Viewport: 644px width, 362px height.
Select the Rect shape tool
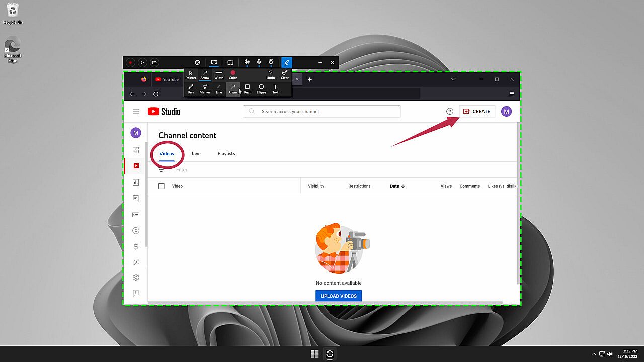pyautogui.click(x=247, y=89)
